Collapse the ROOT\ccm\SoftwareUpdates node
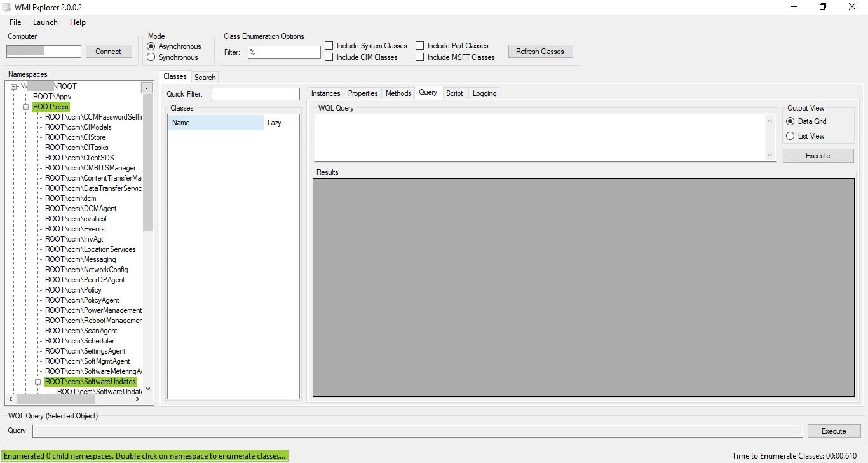868x463 pixels. click(x=38, y=382)
